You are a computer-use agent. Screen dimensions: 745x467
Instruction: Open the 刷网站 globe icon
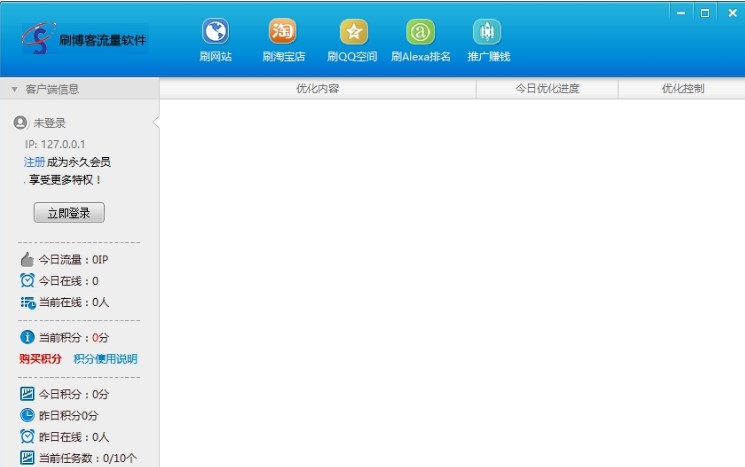pyautogui.click(x=215, y=31)
